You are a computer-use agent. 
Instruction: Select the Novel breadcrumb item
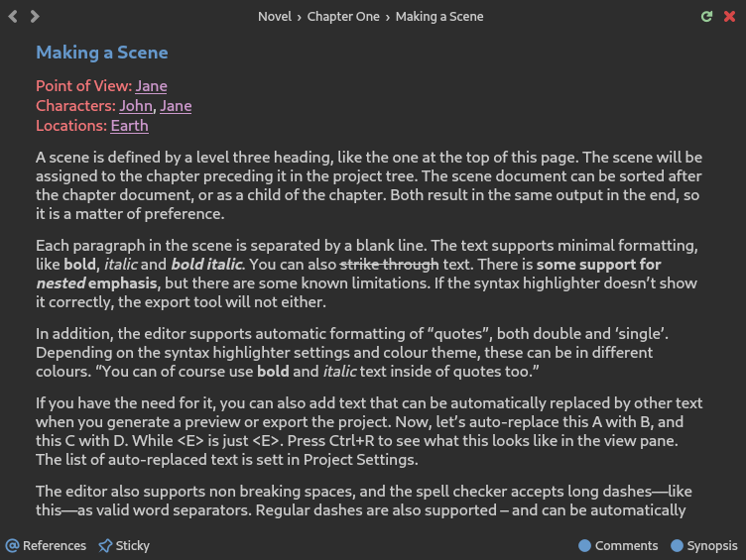tap(275, 17)
